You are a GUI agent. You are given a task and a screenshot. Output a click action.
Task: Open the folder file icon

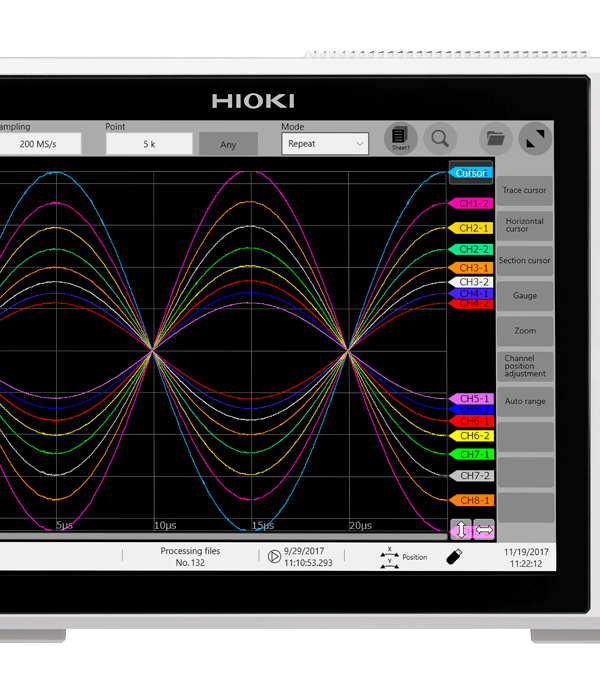[x=496, y=139]
